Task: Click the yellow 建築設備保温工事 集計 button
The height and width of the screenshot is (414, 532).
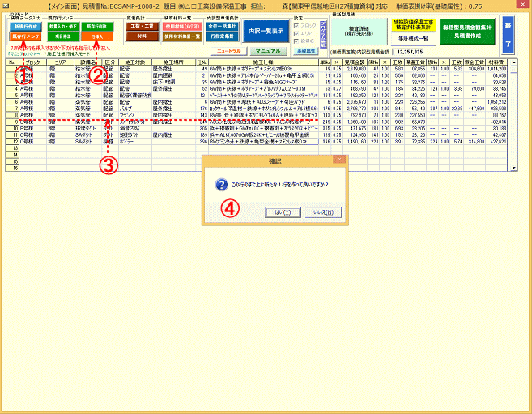Action: (413, 24)
